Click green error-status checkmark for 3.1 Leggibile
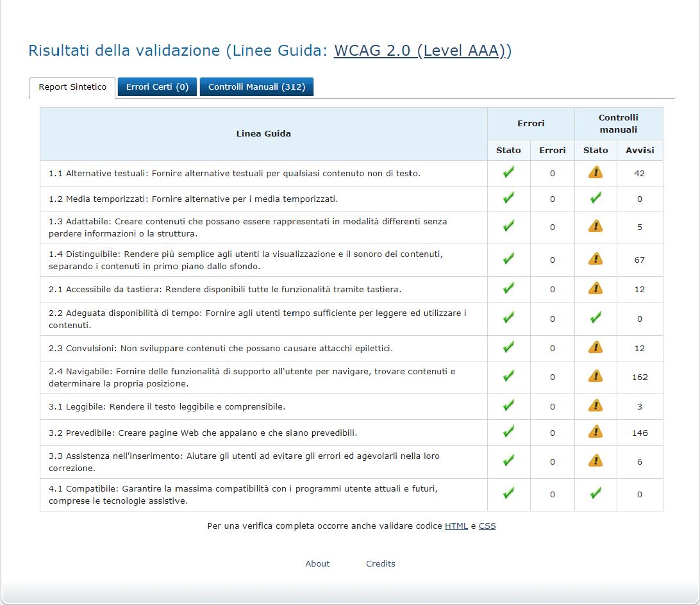The height and width of the screenshot is (605, 700). pos(508,406)
